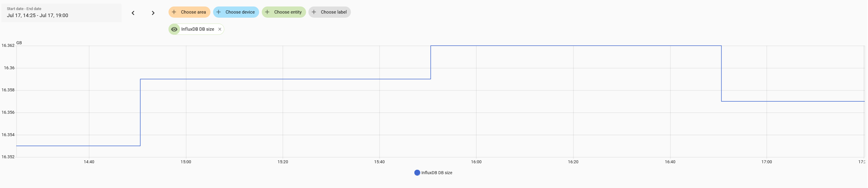Click the 15:00 time axis label
The height and width of the screenshot is (188, 868).
pos(186,162)
